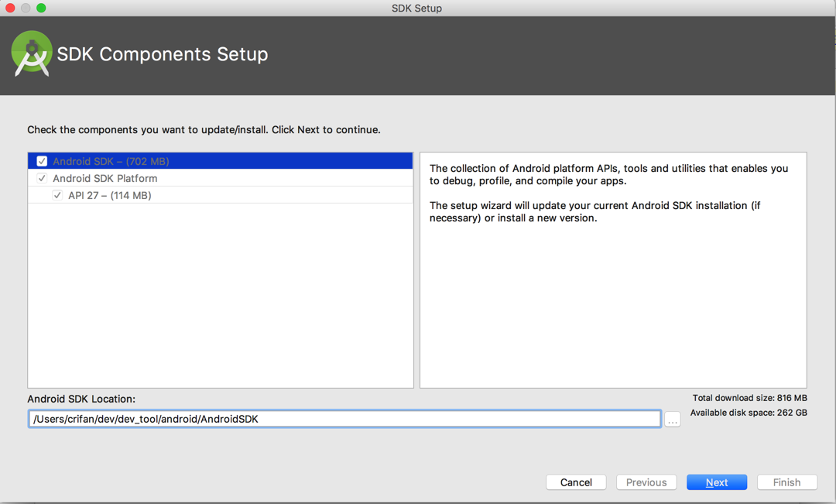Uncheck the API 27 component
Screen dimensions: 836x504
[57, 195]
